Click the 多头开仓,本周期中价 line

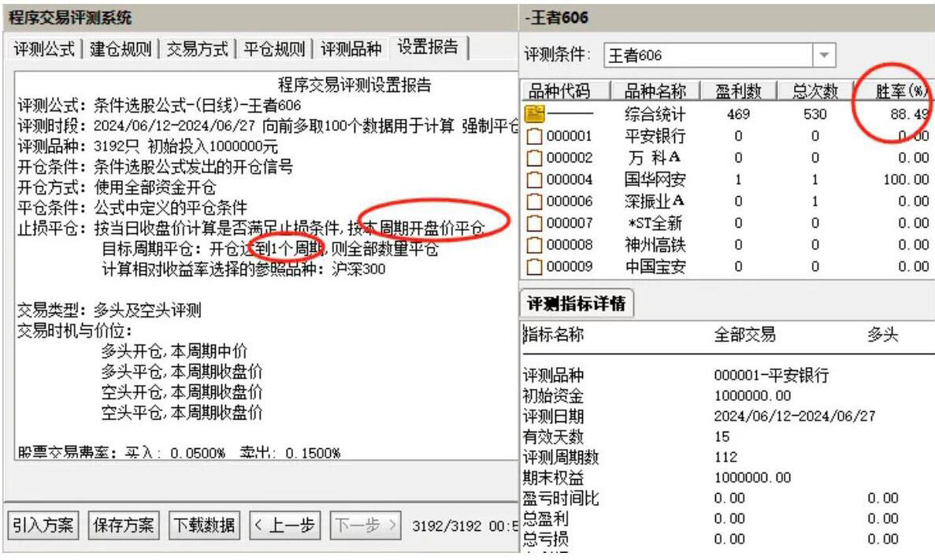[x=174, y=351]
